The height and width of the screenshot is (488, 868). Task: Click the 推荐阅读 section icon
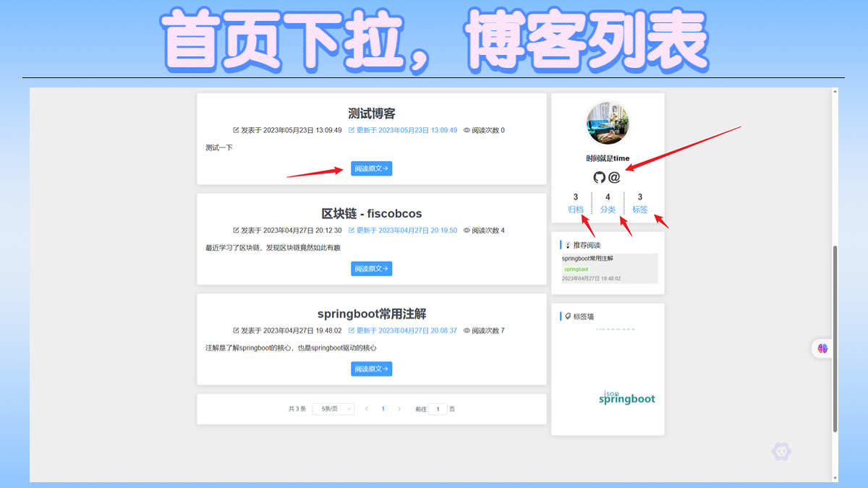pyautogui.click(x=568, y=245)
